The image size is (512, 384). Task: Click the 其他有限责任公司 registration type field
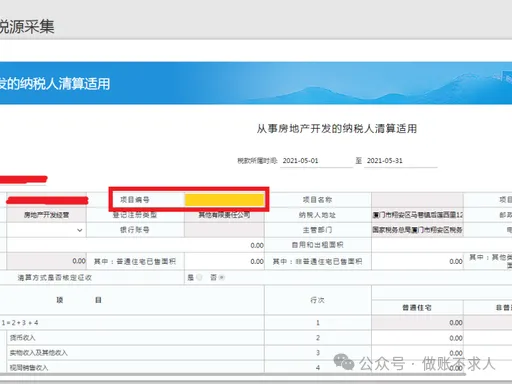tap(224, 215)
